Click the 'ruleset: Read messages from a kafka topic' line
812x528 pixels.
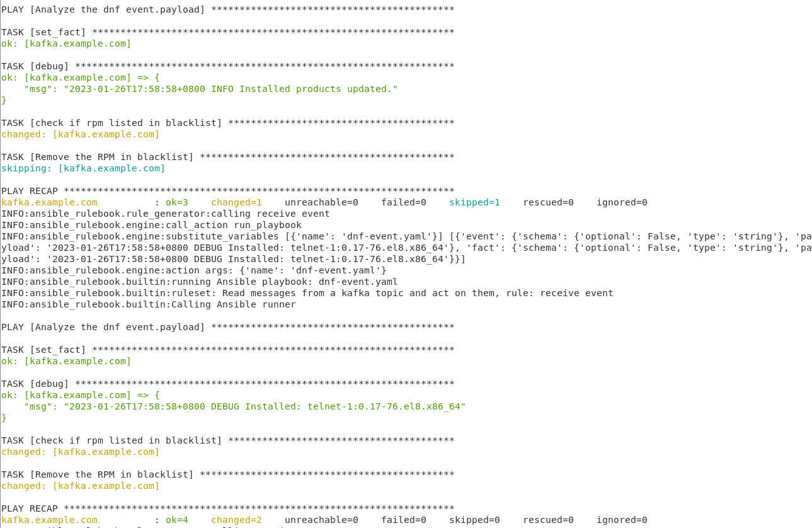pos(307,293)
